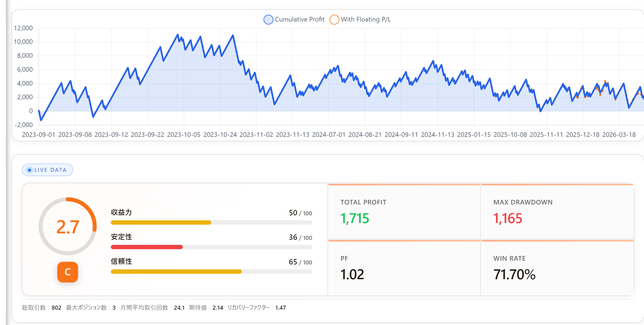The height and width of the screenshot is (325, 644).
Task: Click the 2024-09-11 date axis label
Action: (401, 135)
